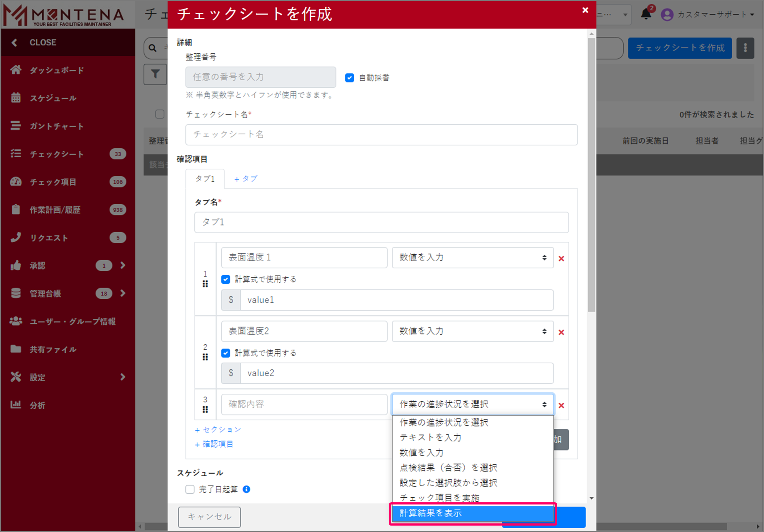The image size is (764, 532).
Task: Enable the 完了日起算 checkbox
Action: coord(190,489)
